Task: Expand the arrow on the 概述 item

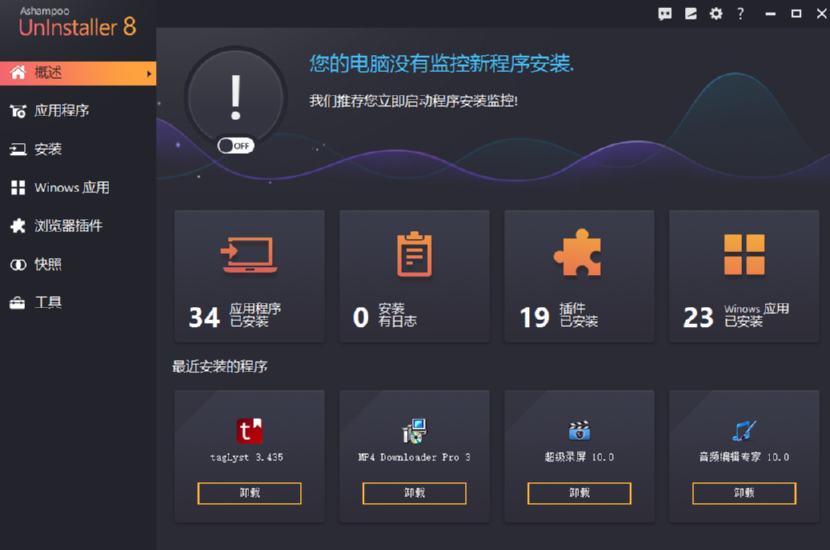Action: 149,74
